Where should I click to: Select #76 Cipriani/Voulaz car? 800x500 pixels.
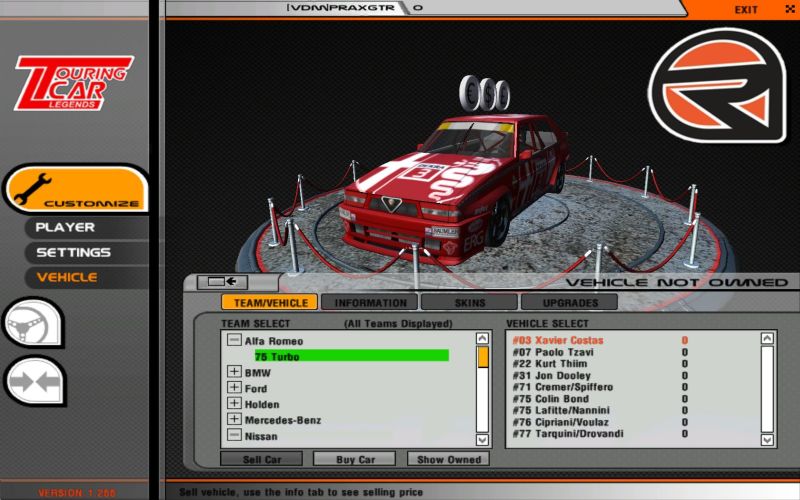tap(601, 422)
